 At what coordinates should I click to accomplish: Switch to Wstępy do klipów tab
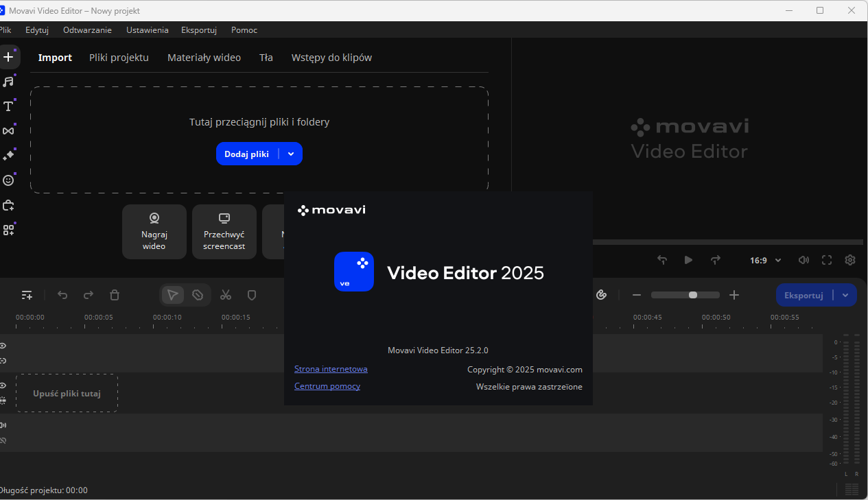click(331, 58)
